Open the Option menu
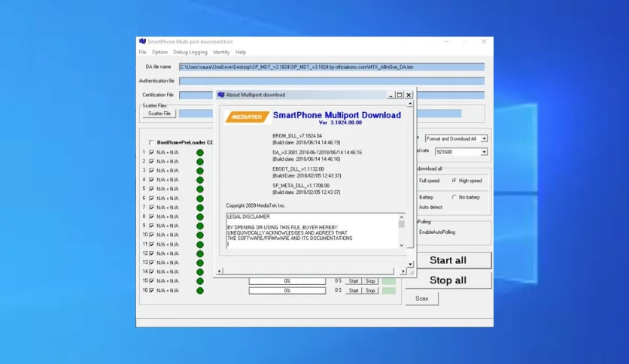The height and width of the screenshot is (364, 629). [x=160, y=52]
